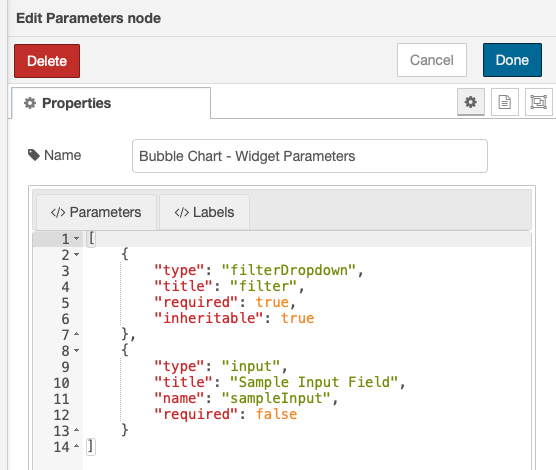Click fold end marker at line 14
Viewport: 556px width, 470px height.
coord(77,446)
